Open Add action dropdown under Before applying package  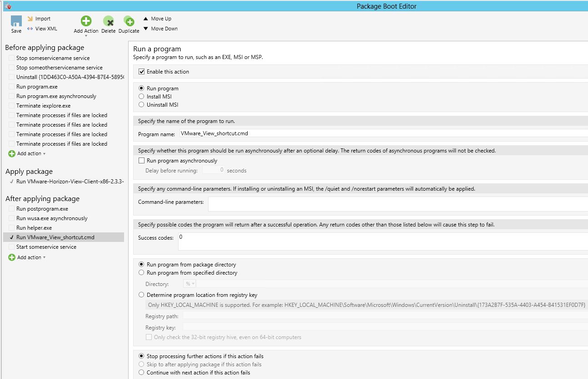44,154
